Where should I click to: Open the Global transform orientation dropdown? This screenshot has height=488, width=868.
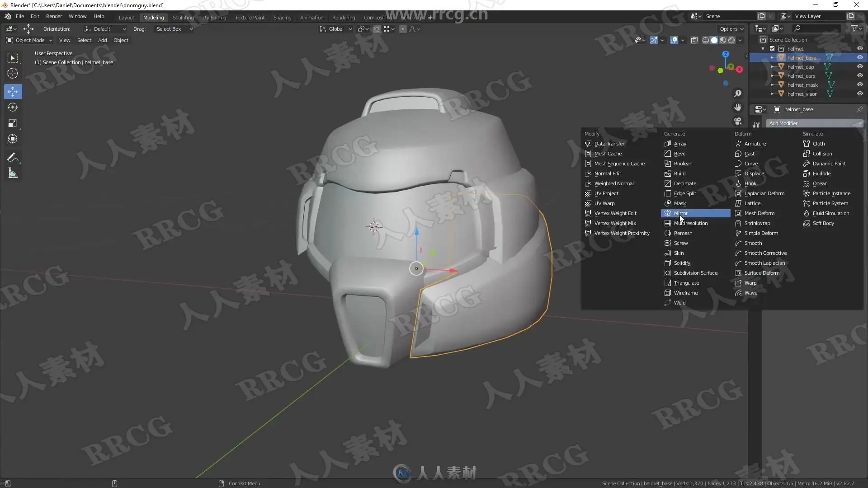tap(336, 29)
